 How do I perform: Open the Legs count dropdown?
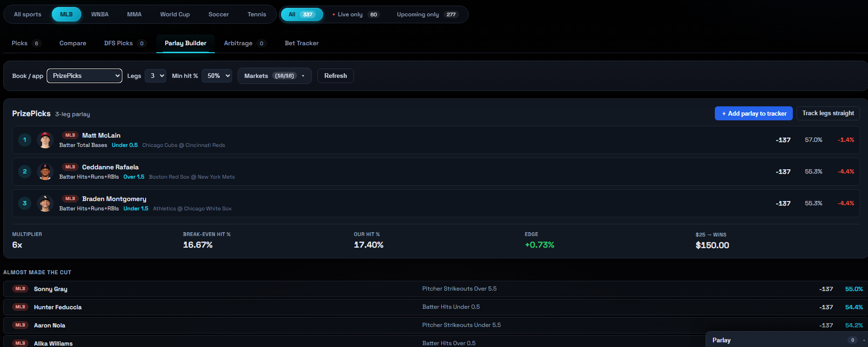coord(155,76)
